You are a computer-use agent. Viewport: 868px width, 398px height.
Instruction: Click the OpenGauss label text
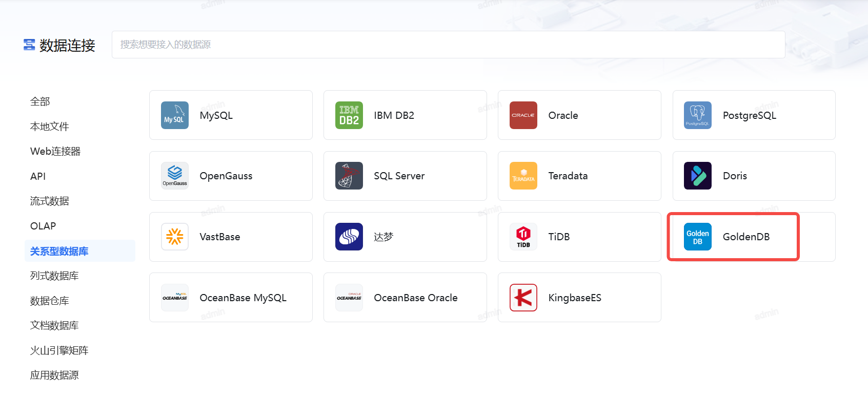tap(226, 176)
